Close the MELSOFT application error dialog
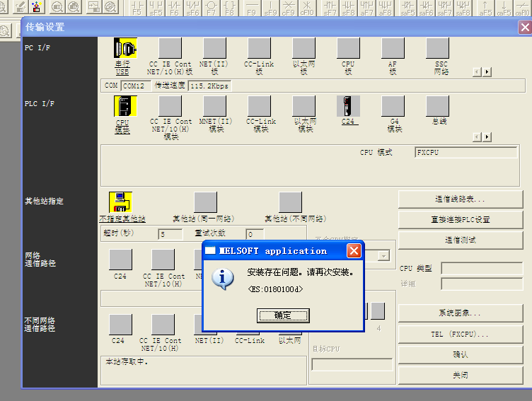 click(354, 250)
